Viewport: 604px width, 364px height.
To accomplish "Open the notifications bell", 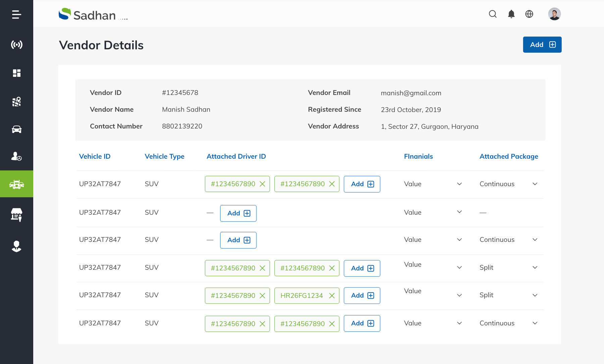I will tap(511, 14).
